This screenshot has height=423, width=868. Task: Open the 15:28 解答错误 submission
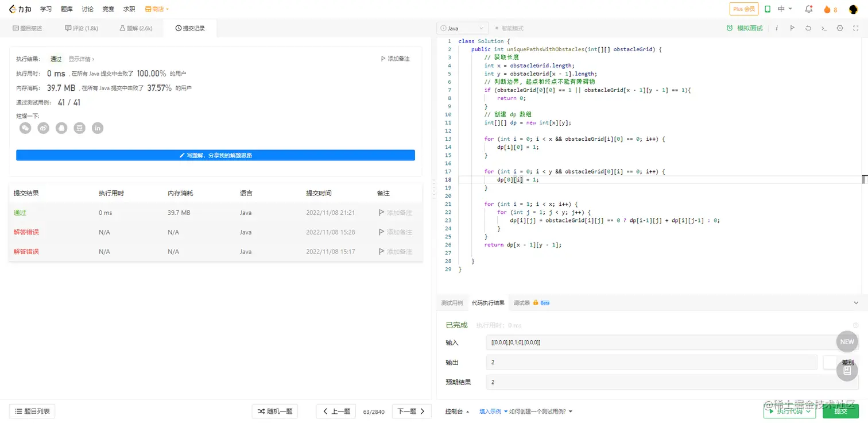click(26, 232)
